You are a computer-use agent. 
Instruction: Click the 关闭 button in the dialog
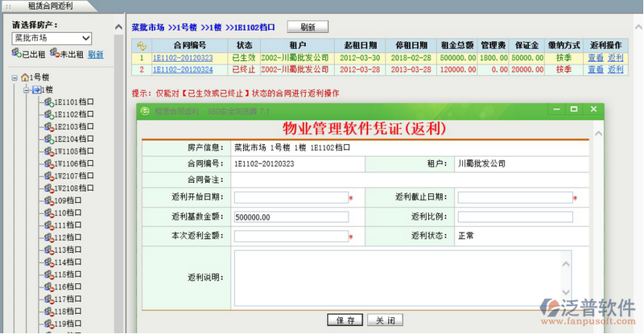pyautogui.click(x=385, y=320)
